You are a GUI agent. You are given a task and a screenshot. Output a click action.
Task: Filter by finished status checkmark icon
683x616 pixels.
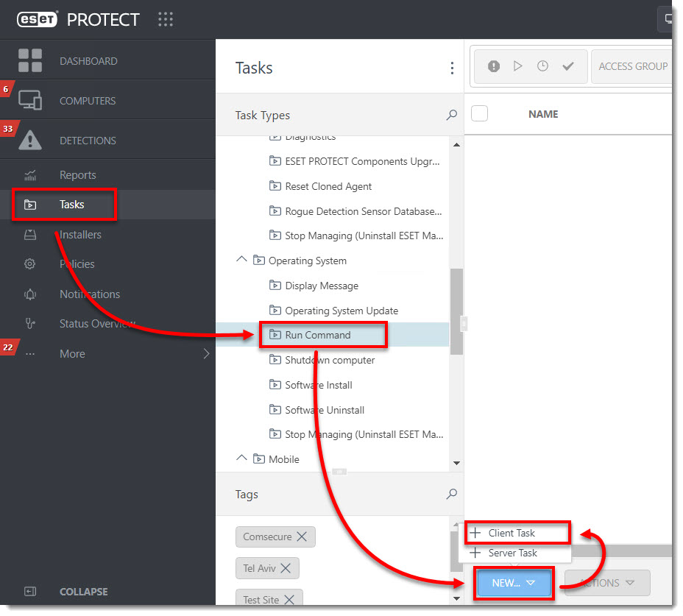[568, 66]
